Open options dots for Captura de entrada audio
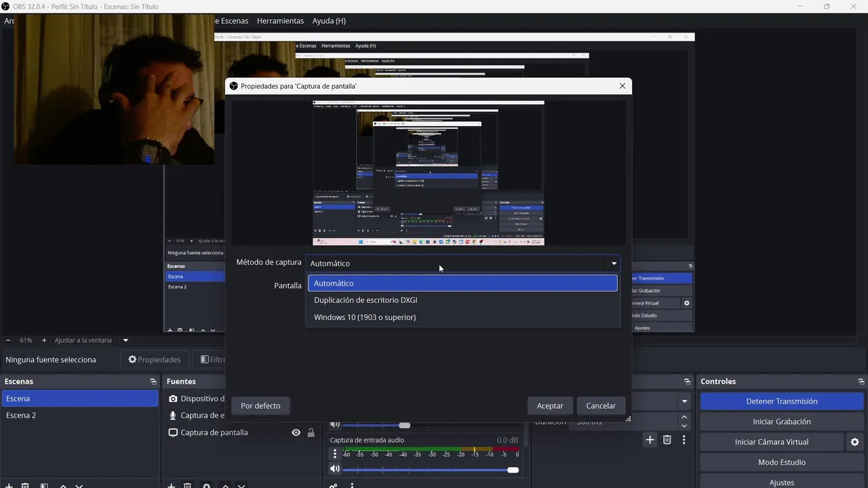868x488 pixels. (334, 453)
